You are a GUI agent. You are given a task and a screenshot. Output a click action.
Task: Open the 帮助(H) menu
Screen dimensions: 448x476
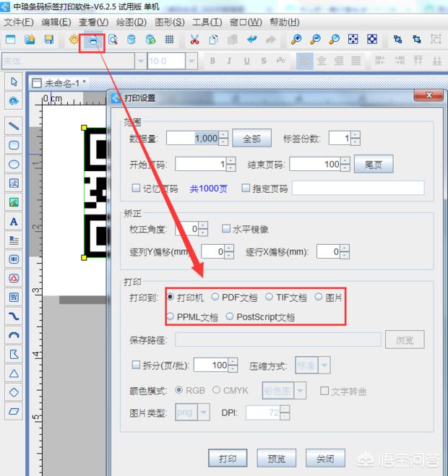click(285, 22)
